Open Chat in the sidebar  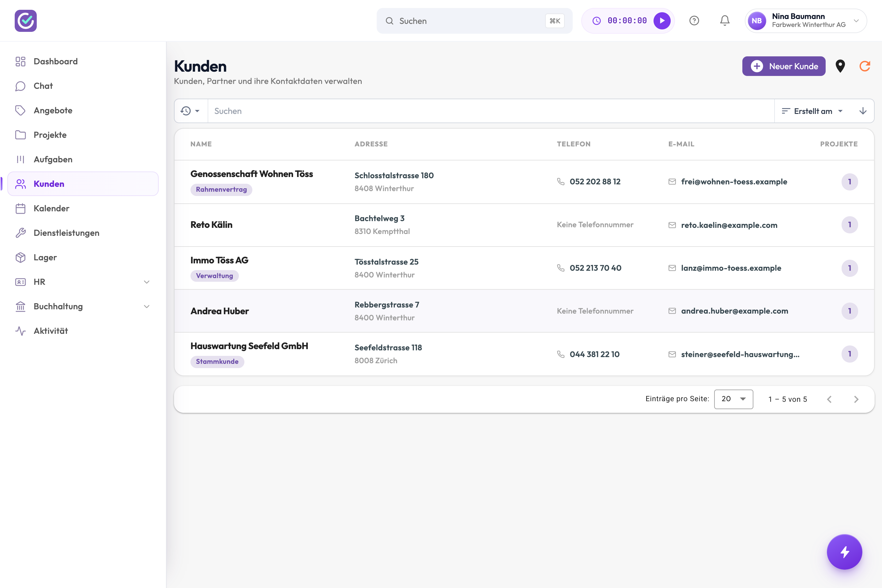83,86
